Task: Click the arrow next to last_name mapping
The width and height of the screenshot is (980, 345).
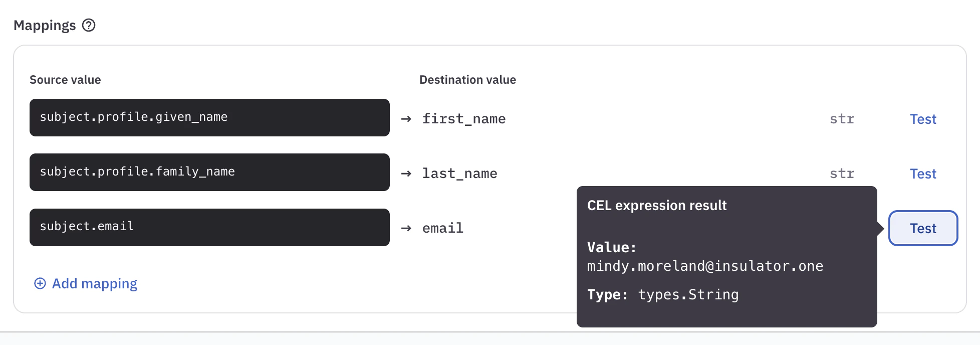Action: point(405,173)
